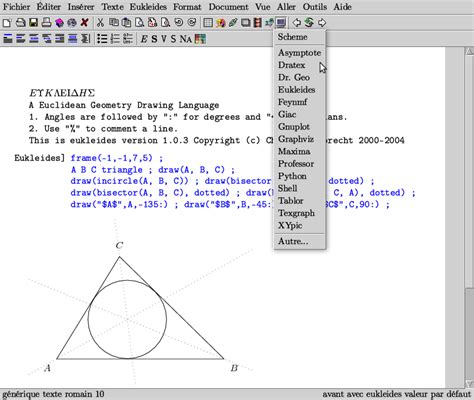Click the red X close document icon
The height and width of the screenshot is (400, 474).
(x=85, y=23)
